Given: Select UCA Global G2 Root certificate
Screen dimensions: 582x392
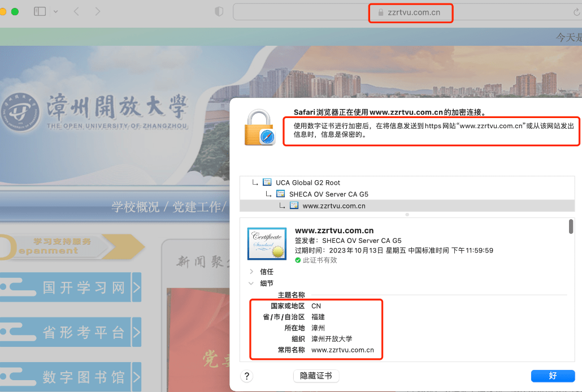Looking at the screenshot, I should point(407,182).
